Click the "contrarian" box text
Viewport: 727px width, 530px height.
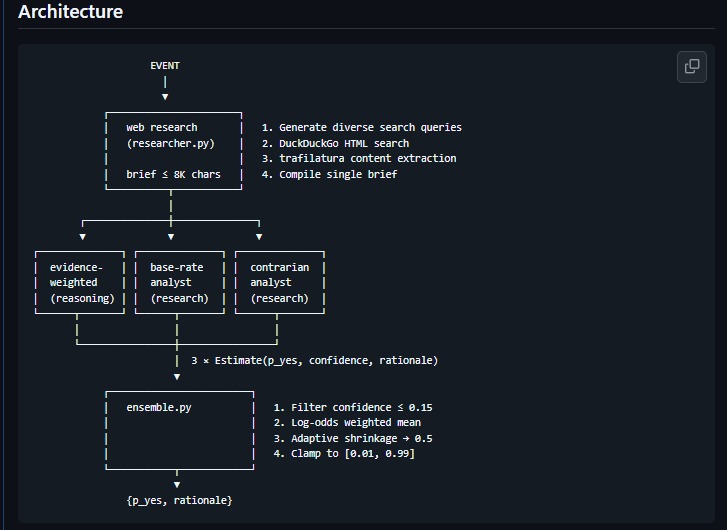pos(280,267)
